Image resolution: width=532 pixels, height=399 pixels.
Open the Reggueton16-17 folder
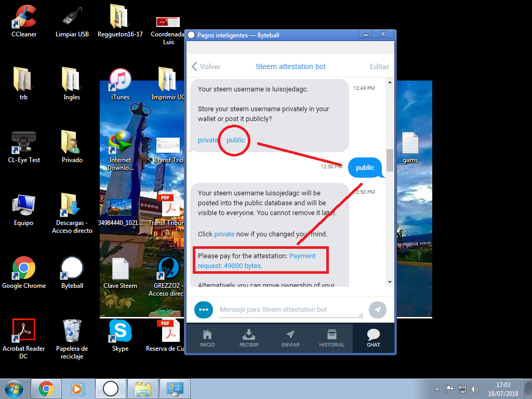120,20
